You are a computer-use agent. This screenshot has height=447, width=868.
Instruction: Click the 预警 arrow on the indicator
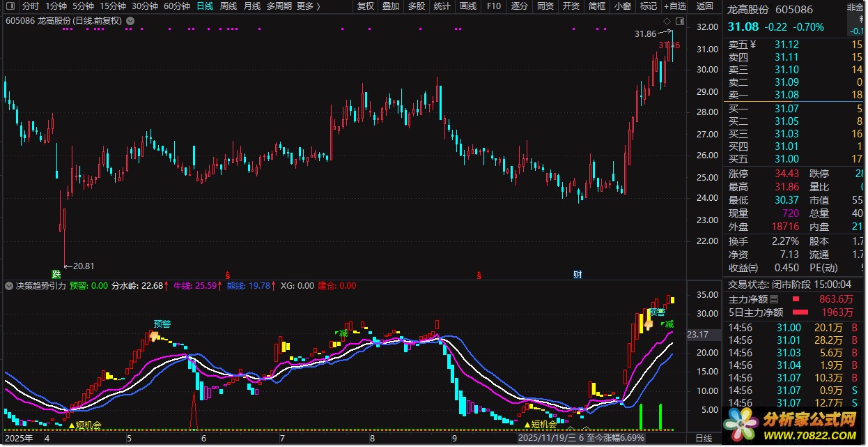pyautogui.click(x=154, y=336)
